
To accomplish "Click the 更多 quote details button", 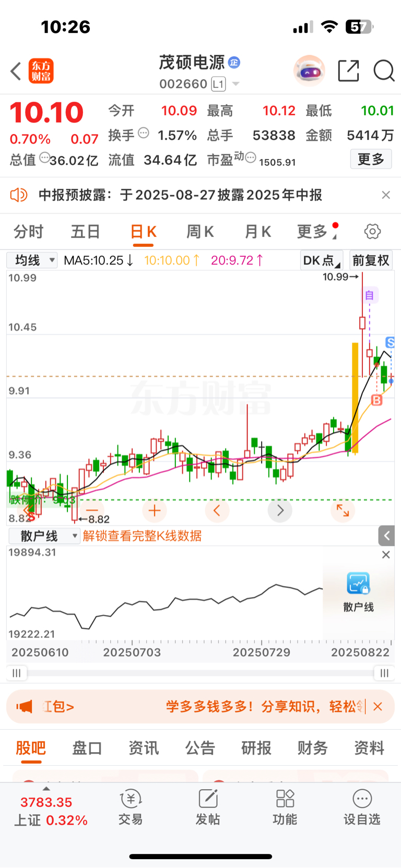I will pyautogui.click(x=371, y=159).
